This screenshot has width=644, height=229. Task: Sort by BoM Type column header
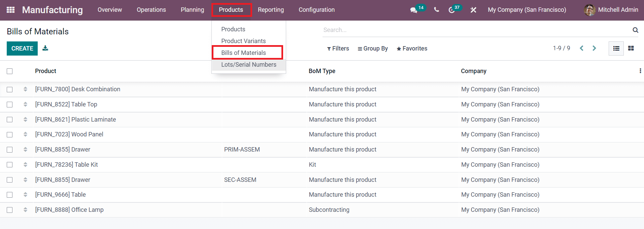pos(322,71)
